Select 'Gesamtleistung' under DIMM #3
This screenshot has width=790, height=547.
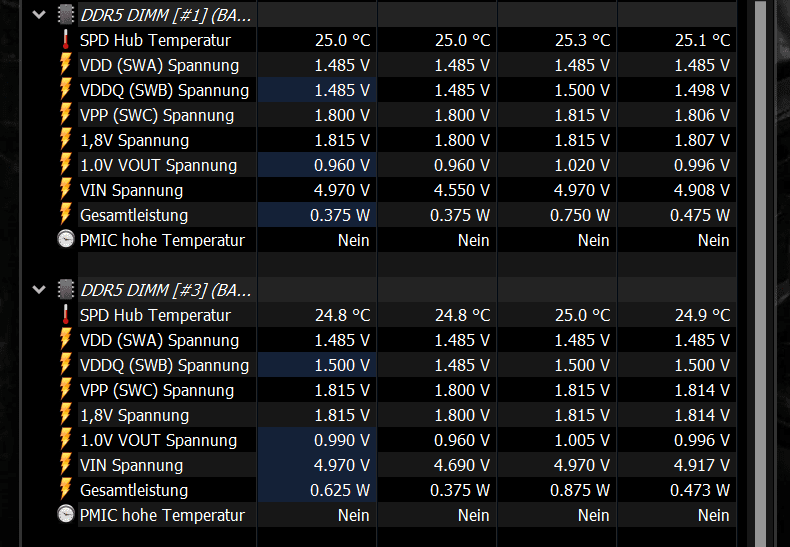(x=134, y=491)
